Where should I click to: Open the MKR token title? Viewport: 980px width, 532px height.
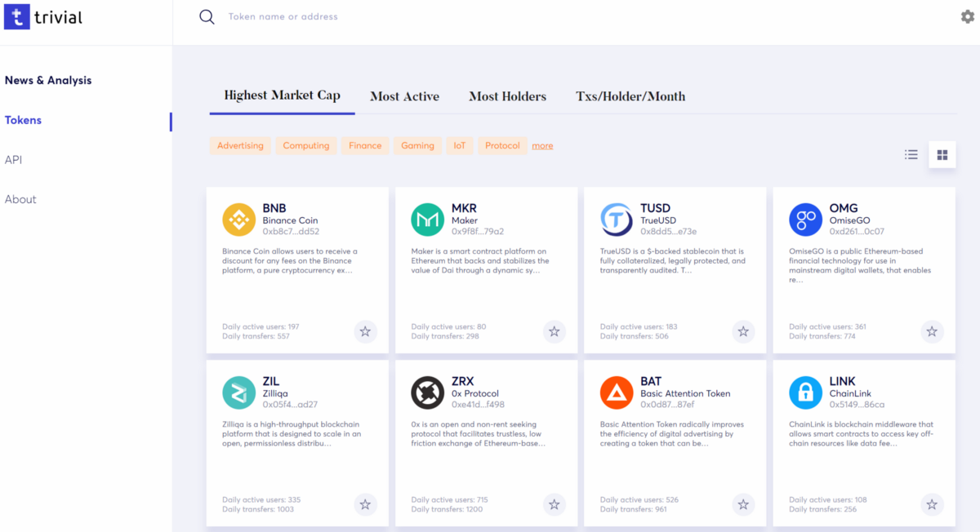(x=464, y=208)
